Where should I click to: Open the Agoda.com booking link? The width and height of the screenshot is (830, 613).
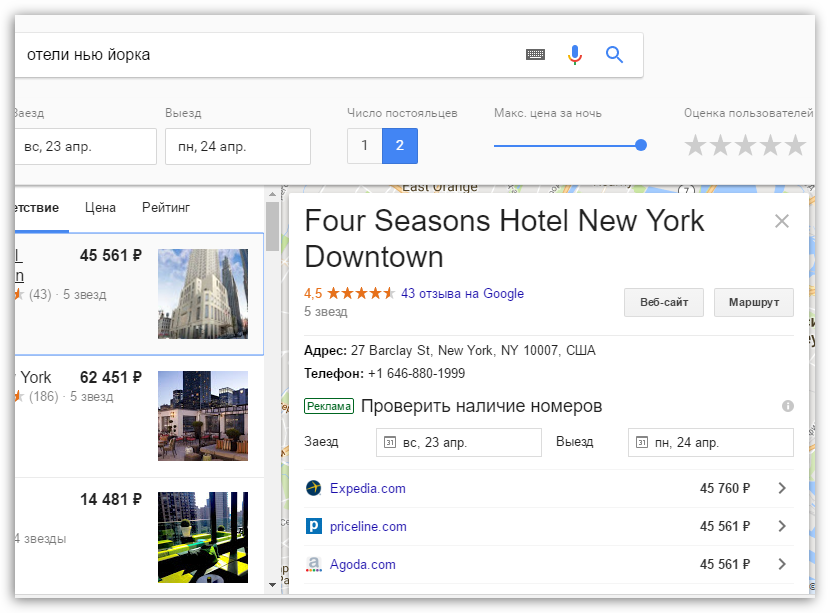click(363, 564)
